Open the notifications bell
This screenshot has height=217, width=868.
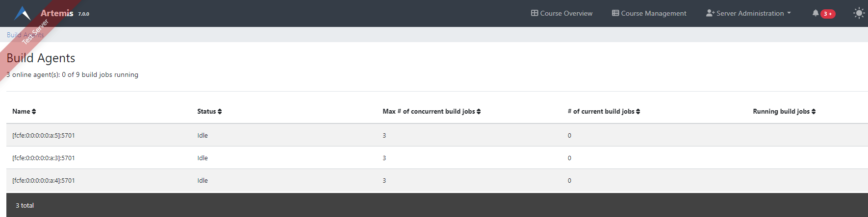pyautogui.click(x=815, y=13)
